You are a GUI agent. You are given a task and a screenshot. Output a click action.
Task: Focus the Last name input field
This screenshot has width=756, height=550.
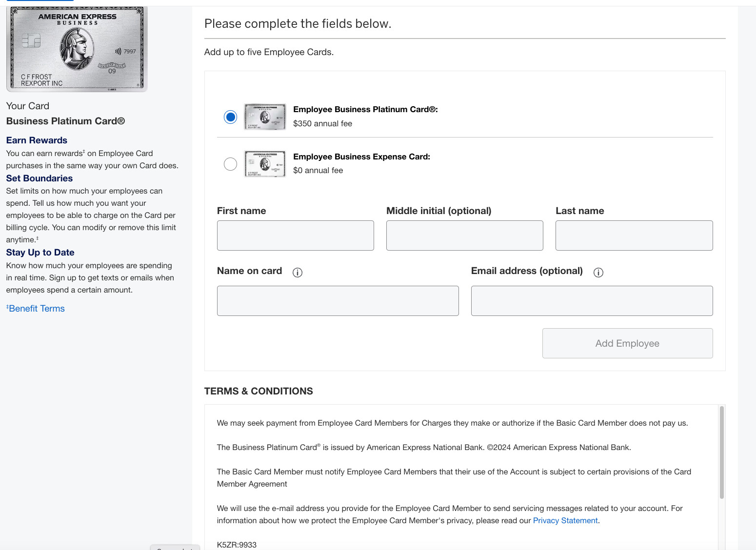(634, 236)
